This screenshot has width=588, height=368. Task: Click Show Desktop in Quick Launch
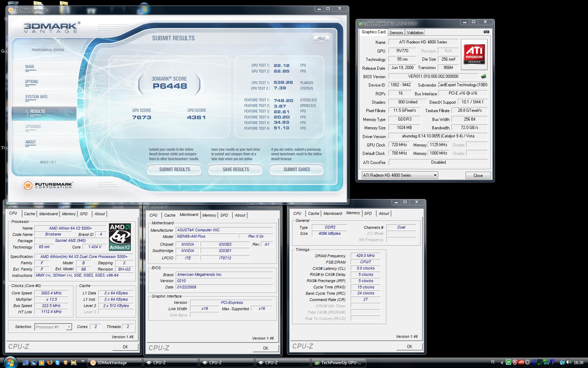25,363
